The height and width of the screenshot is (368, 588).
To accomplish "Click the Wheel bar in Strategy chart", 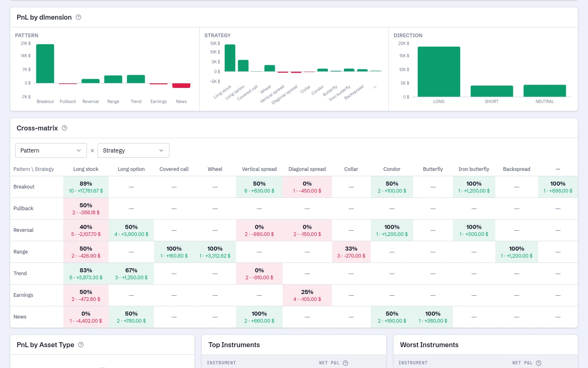I will (x=269, y=68).
